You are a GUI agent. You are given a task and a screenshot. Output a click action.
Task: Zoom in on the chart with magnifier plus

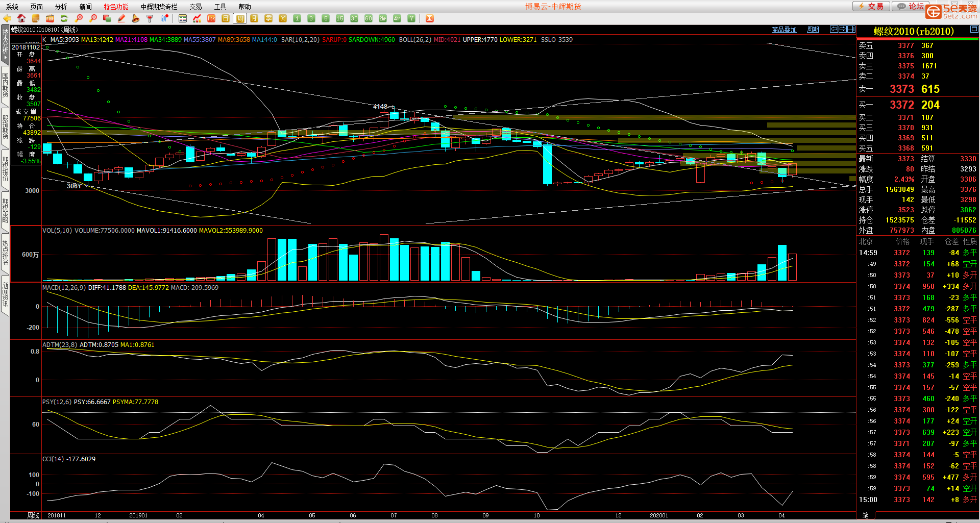click(79, 18)
